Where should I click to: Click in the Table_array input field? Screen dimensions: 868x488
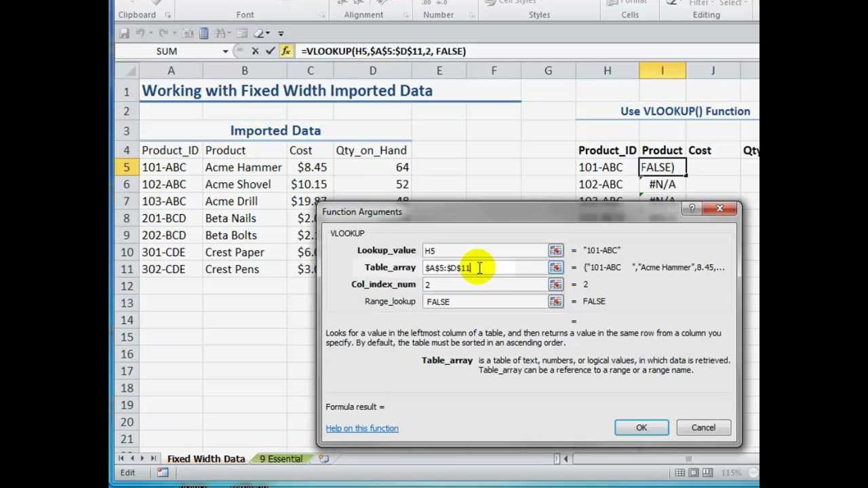coord(485,268)
